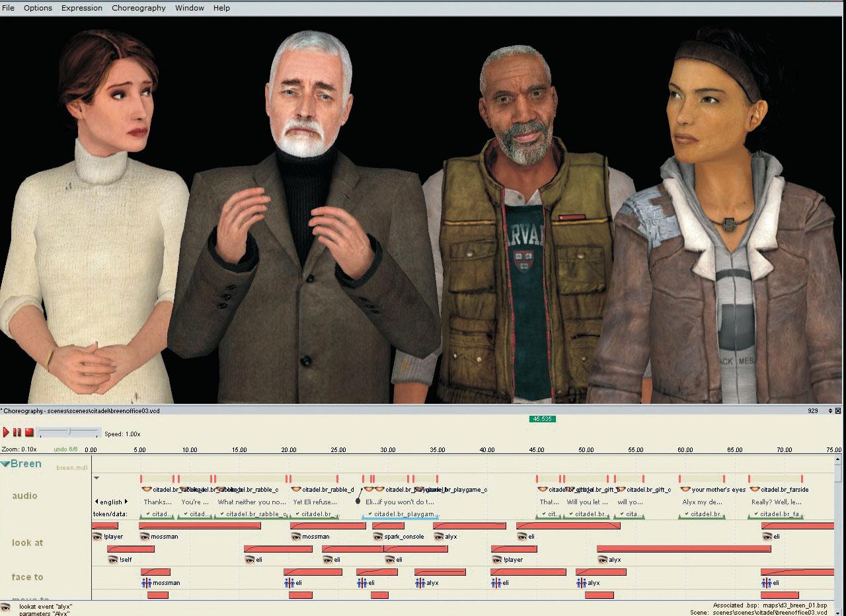Click lips icon for citadel.br_rabble_d
The height and width of the screenshot is (616, 846).
pyautogui.click(x=296, y=489)
